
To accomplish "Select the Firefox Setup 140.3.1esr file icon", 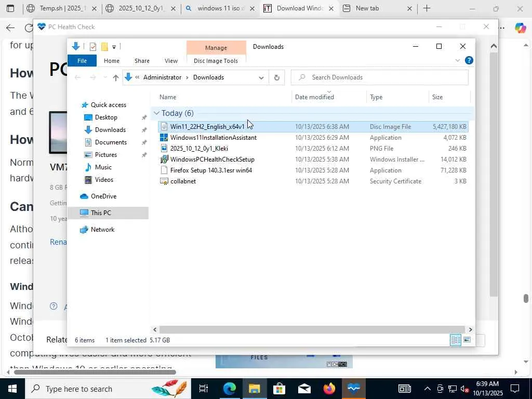I will click(x=164, y=170).
